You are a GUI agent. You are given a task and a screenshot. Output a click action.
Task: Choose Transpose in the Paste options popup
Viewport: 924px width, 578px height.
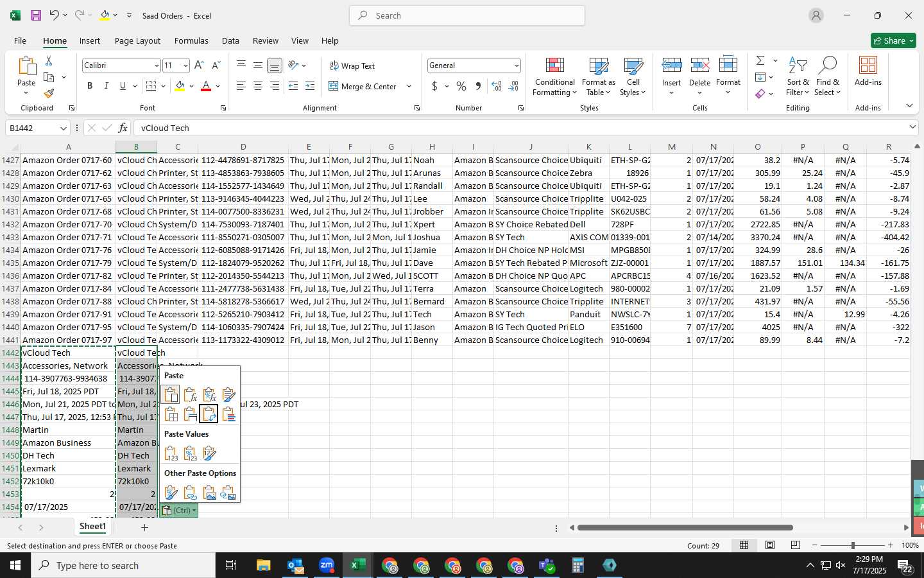tap(209, 414)
